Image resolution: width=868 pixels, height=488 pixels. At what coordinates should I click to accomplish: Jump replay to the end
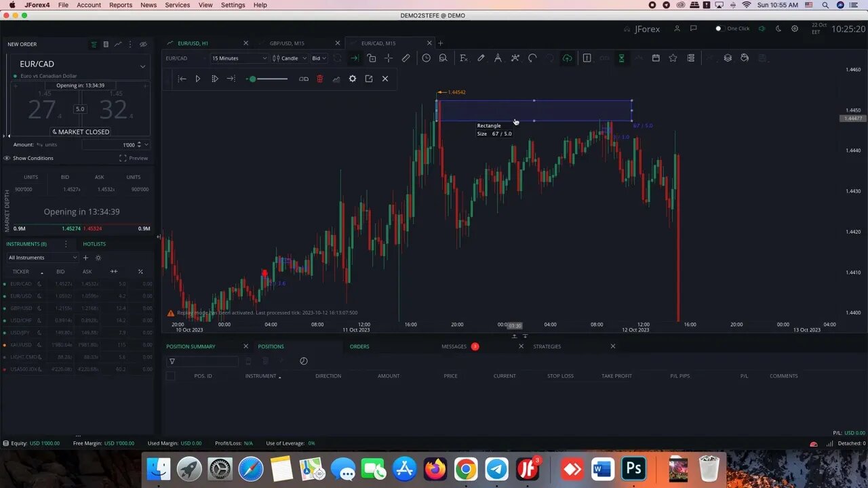pos(231,79)
